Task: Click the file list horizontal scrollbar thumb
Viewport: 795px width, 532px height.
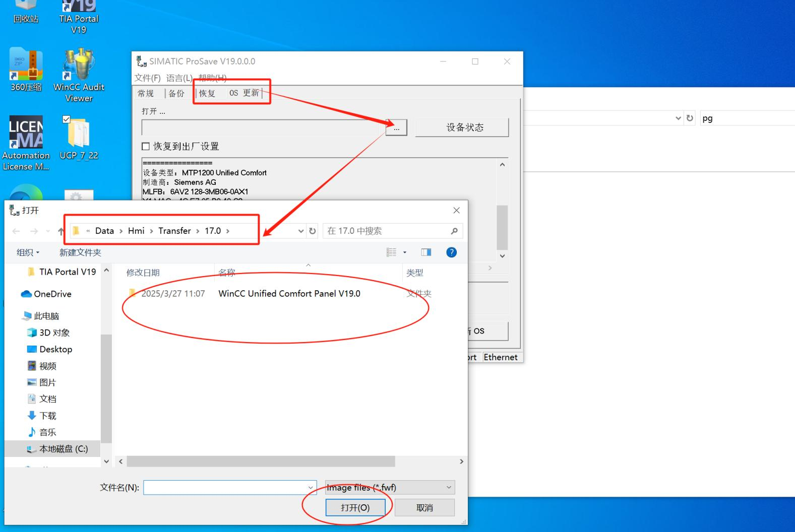Action: 261,461
